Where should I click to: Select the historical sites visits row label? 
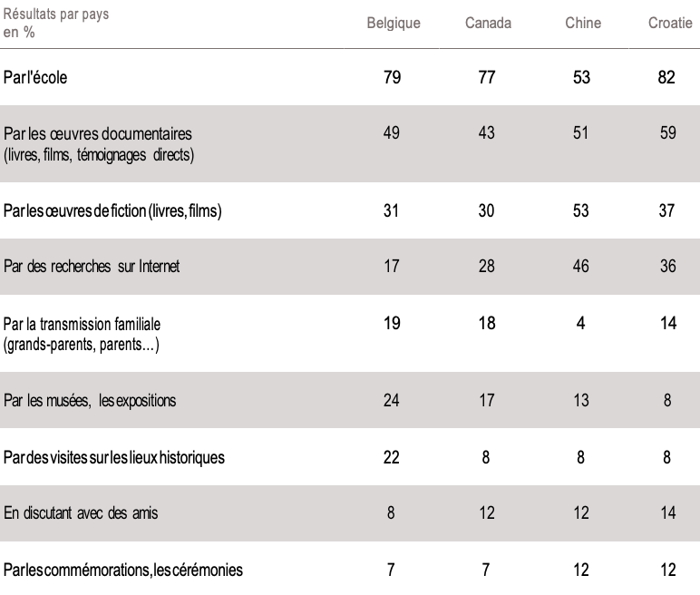click(112, 456)
